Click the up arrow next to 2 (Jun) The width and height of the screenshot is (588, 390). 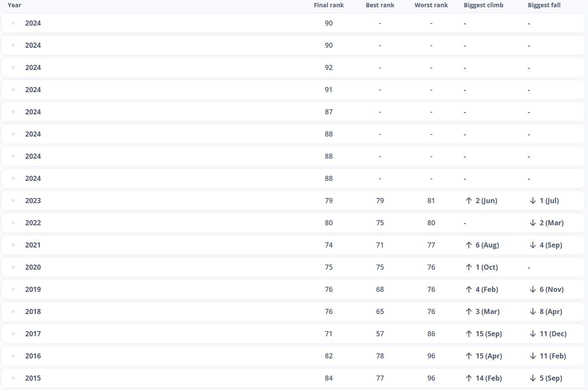469,201
